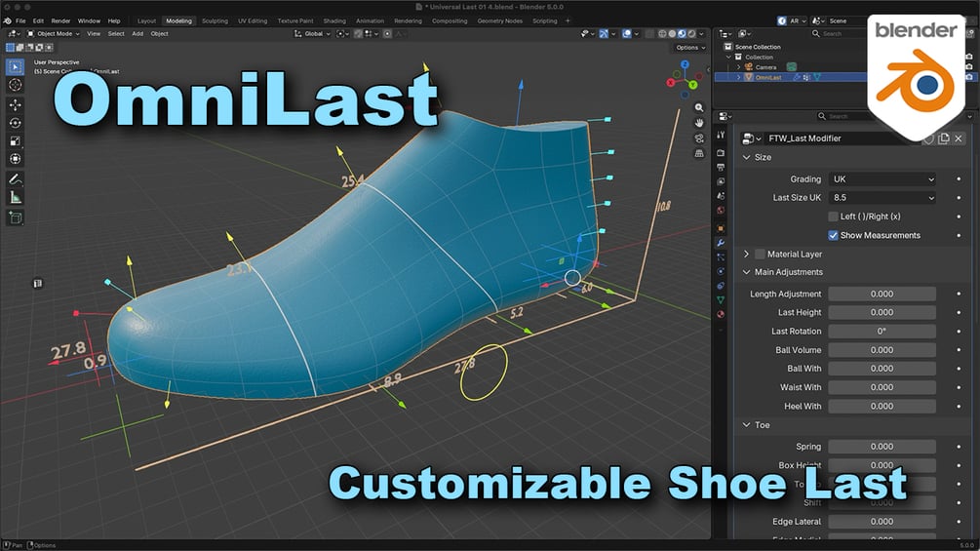
Task: Open the Tool properties tab
Action: click(x=721, y=135)
